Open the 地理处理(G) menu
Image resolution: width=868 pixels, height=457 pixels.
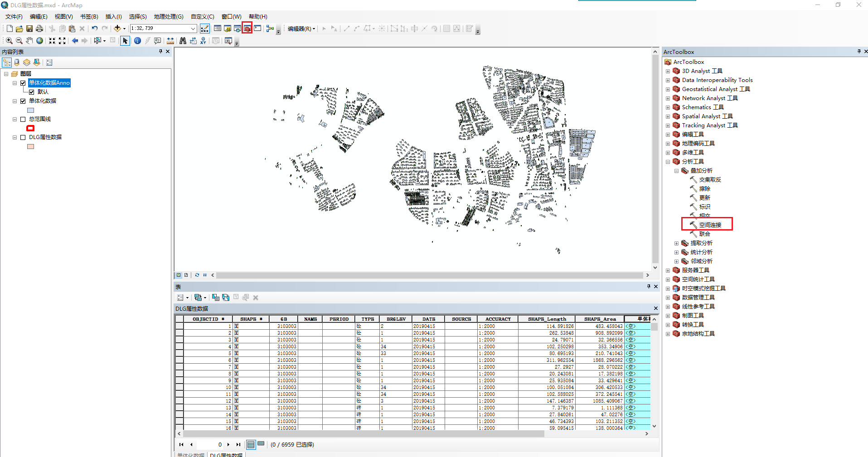pos(168,17)
